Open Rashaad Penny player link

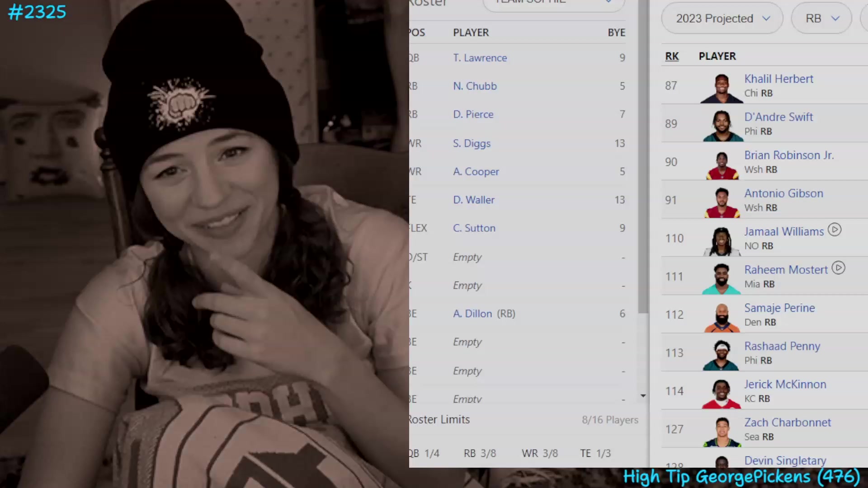(x=782, y=346)
